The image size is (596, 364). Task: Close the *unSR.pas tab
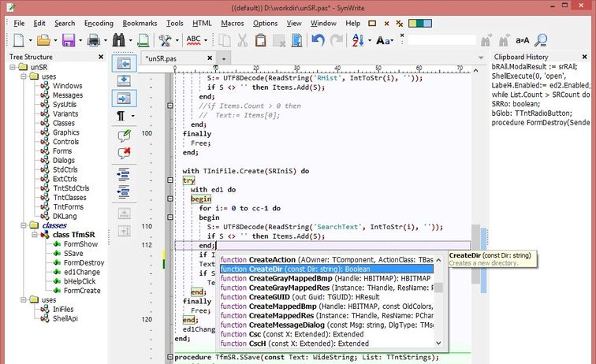pyautogui.click(x=210, y=58)
